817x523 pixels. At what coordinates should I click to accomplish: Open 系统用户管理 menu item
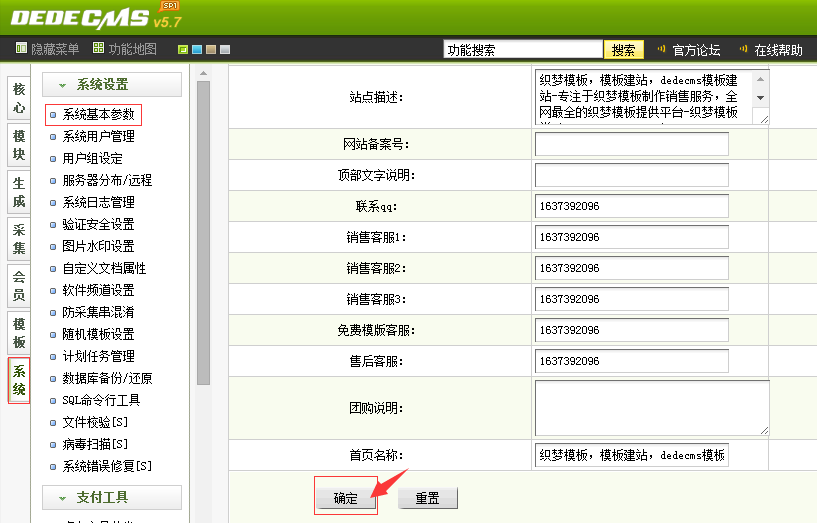[98, 136]
